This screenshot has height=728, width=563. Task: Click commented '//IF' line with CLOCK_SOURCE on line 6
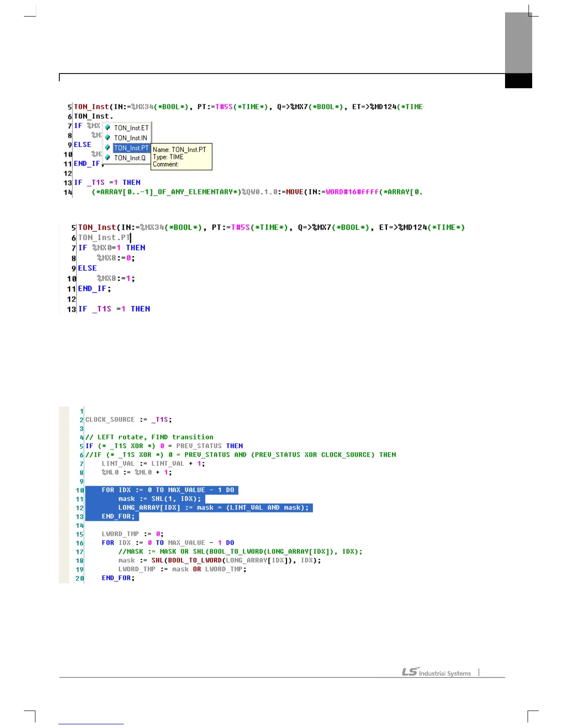[x=241, y=455]
